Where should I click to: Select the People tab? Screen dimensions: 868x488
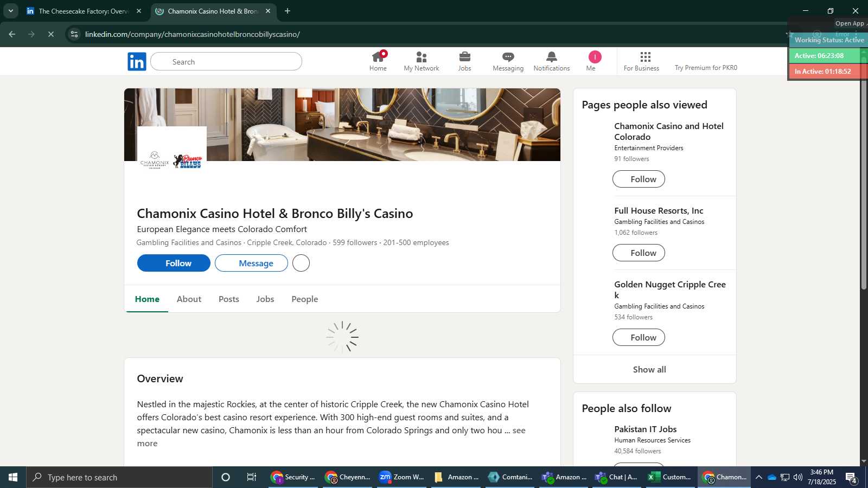(x=305, y=299)
